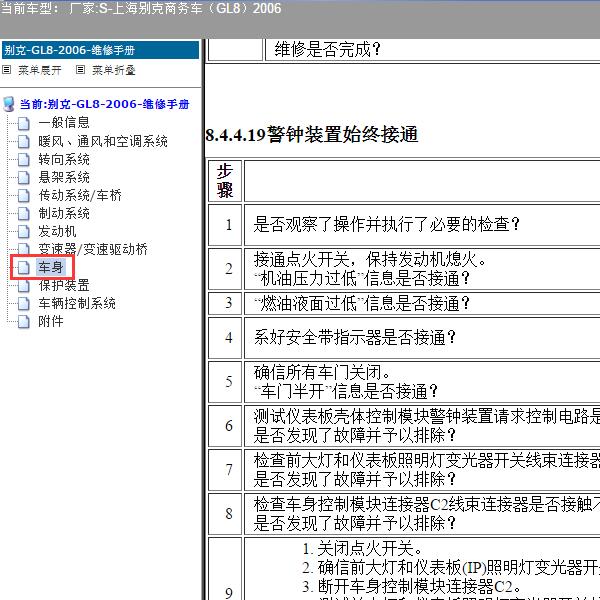Image resolution: width=600 pixels, height=600 pixels.
Task: Click the 菜单展开 expand-all icon
Action: coord(7,70)
